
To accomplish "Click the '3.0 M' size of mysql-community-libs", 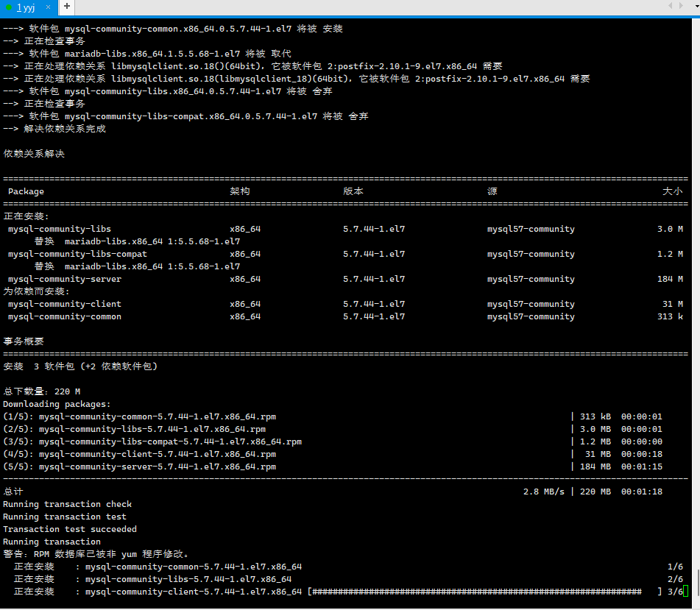I will [x=670, y=229].
